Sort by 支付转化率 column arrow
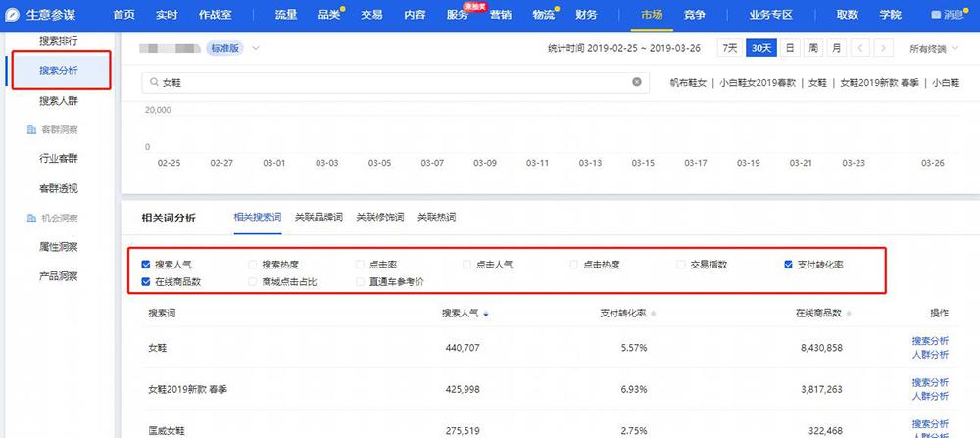 (x=654, y=314)
